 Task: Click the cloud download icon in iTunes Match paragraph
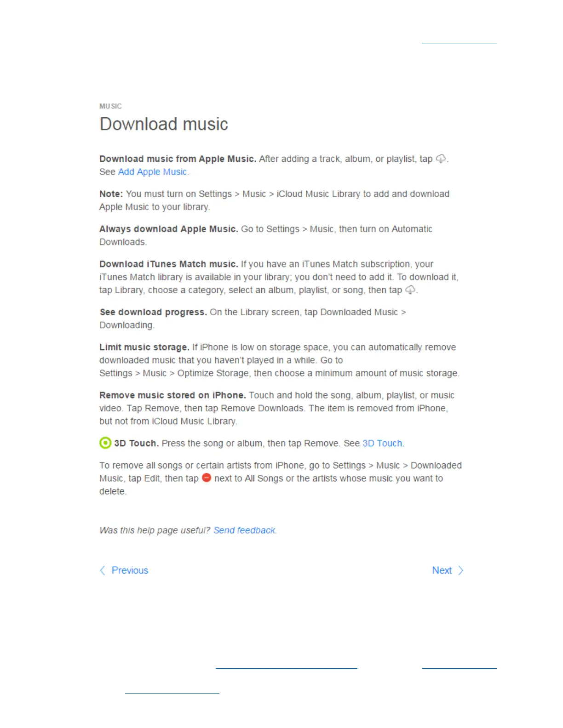(410, 290)
